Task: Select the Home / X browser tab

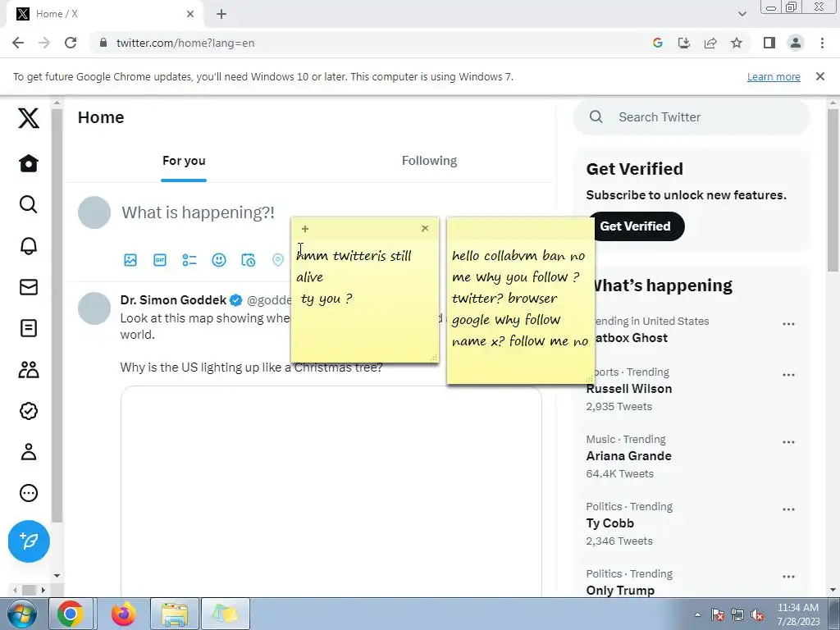Action: (104, 14)
